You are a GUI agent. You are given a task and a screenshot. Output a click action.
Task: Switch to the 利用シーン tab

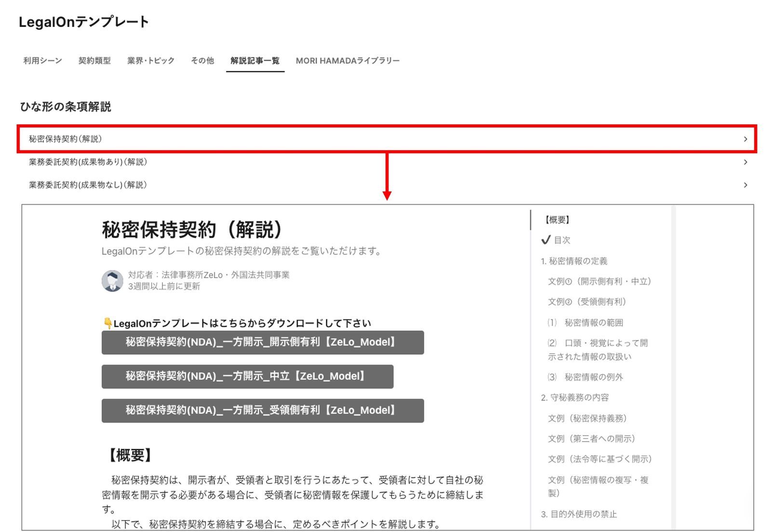pos(42,61)
